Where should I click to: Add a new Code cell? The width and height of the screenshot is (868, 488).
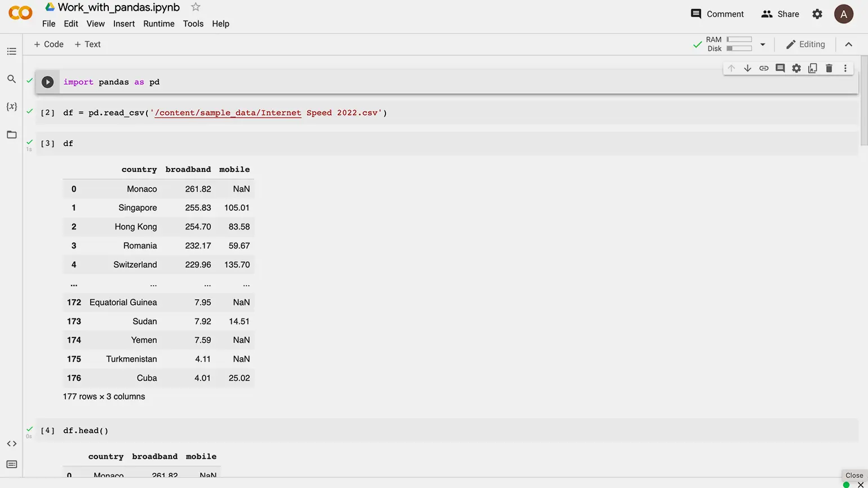(48, 45)
